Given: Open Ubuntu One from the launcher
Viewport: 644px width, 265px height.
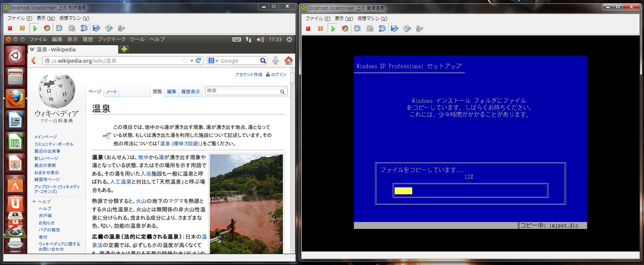Looking at the screenshot, I should (x=15, y=204).
